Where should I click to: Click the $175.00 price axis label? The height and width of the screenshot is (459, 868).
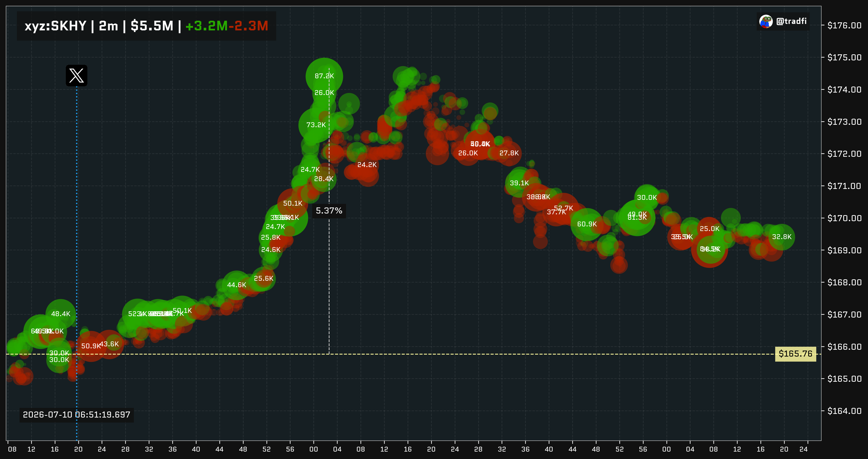click(844, 58)
